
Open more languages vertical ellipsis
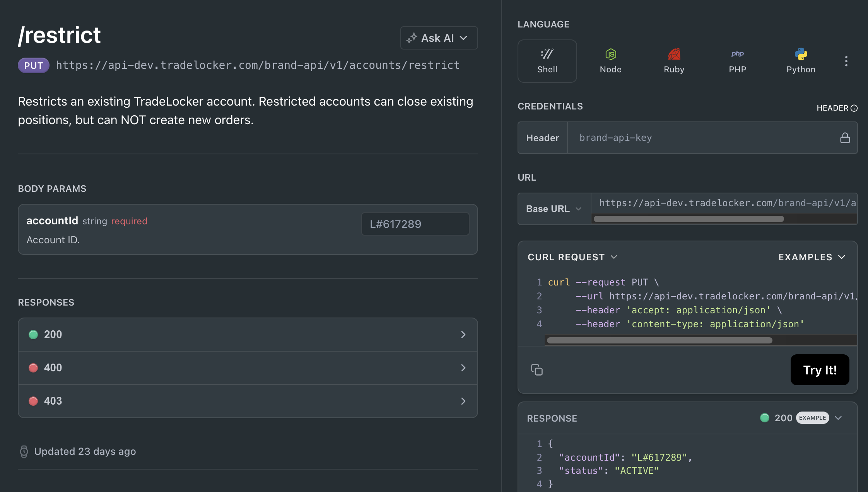click(846, 61)
